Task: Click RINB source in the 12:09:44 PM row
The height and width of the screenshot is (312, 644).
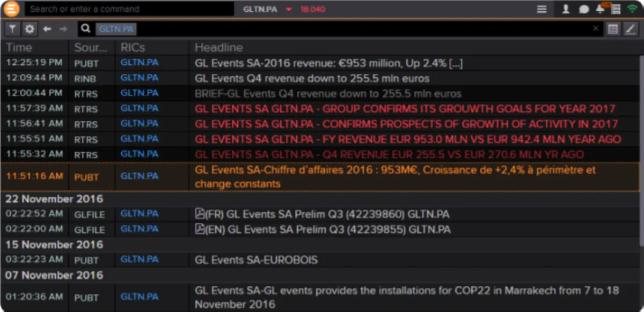Action: pos(86,78)
